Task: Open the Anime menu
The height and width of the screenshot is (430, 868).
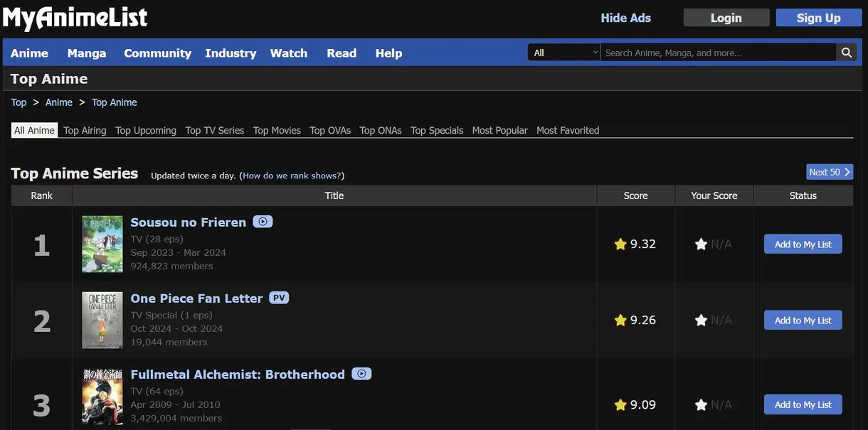Action: click(x=30, y=53)
